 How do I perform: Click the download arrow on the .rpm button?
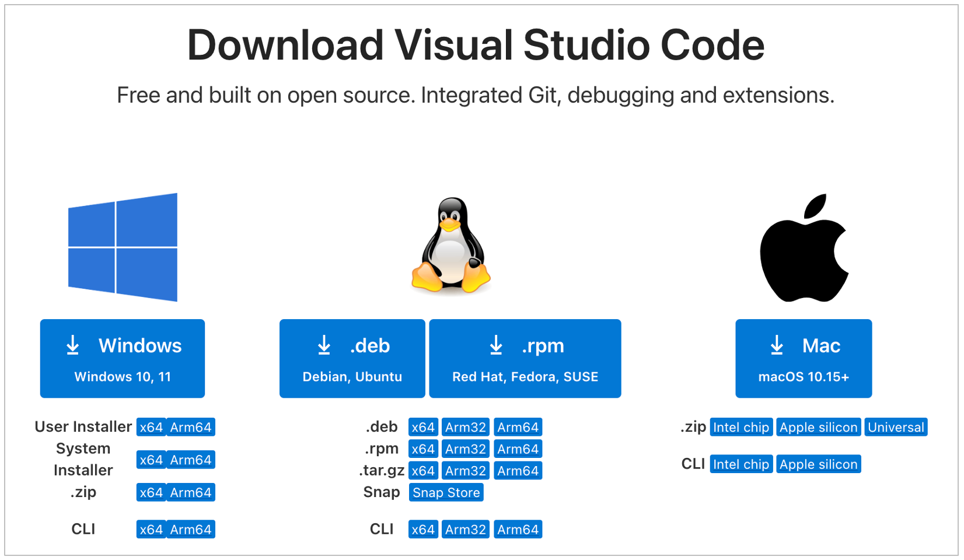coord(497,345)
